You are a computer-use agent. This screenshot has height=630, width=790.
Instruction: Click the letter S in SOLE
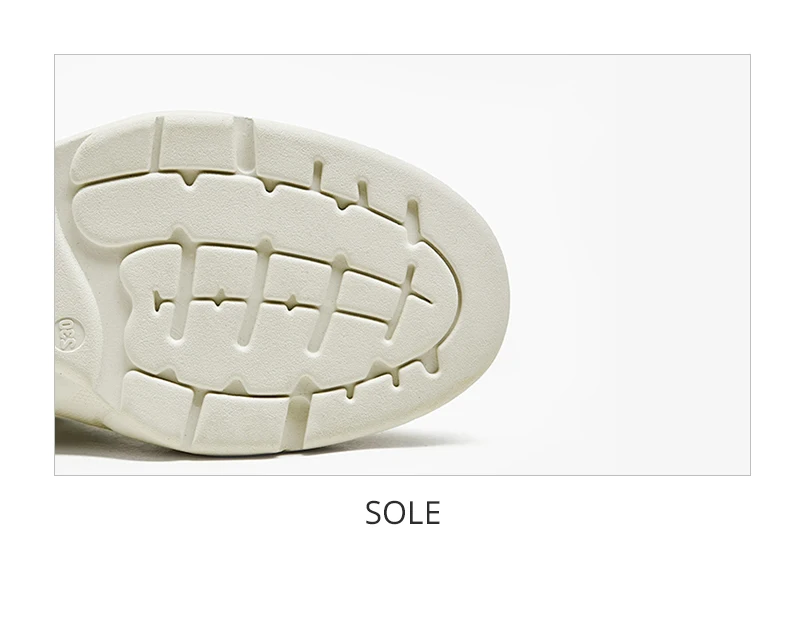point(374,513)
